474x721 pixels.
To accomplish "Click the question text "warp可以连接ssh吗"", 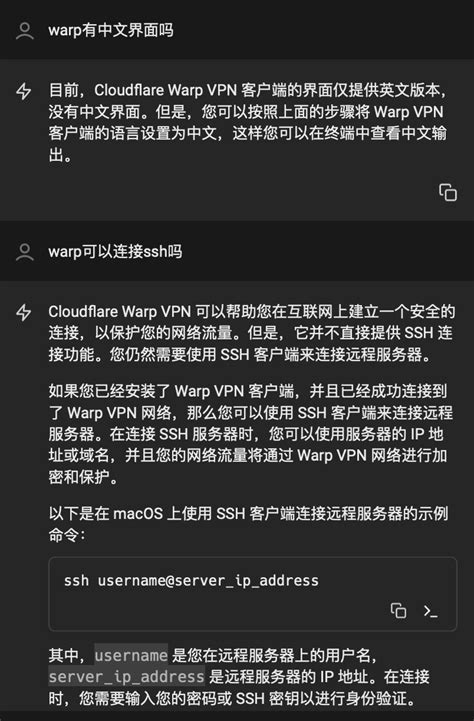I will click(x=115, y=252).
